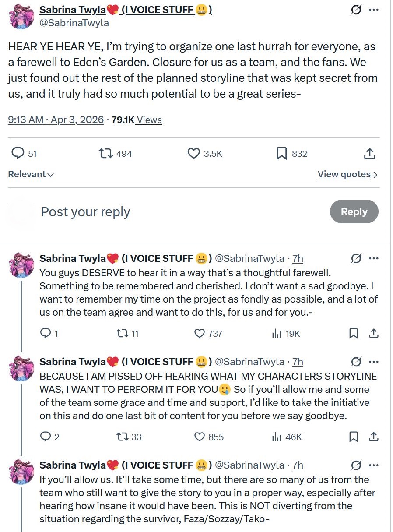Open post timestamp 9:13 AM Apr 3, 2026
Screen dimensions: 393x532
click(56, 120)
